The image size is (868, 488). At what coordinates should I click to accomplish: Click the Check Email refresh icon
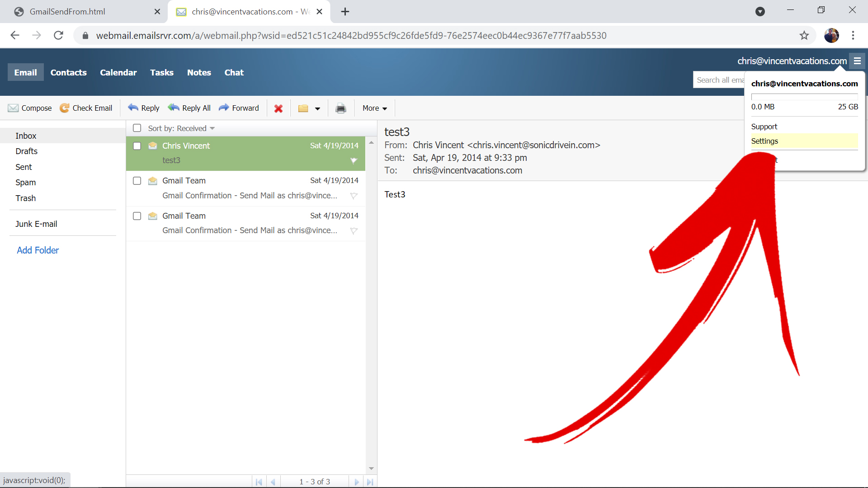[x=65, y=108]
